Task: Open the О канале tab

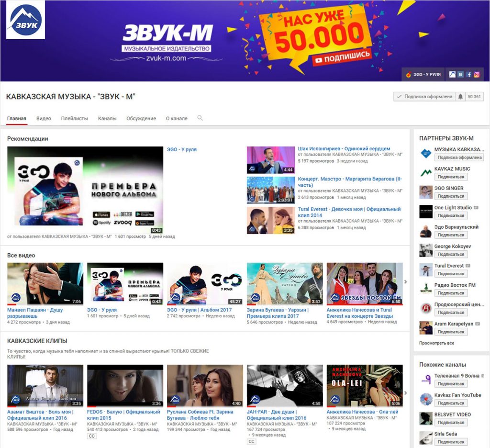Action: pyautogui.click(x=177, y=119)
